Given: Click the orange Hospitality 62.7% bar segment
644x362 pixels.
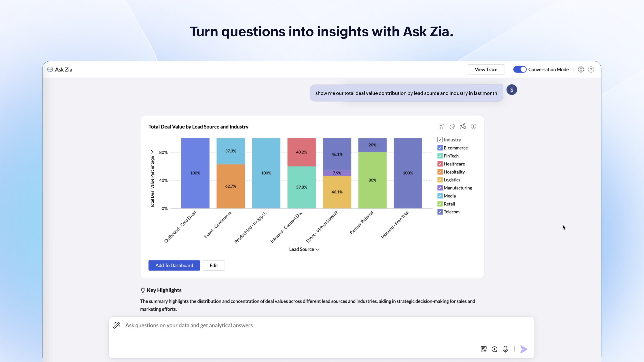Looking at the screenshot, I should tap(231, 186).
